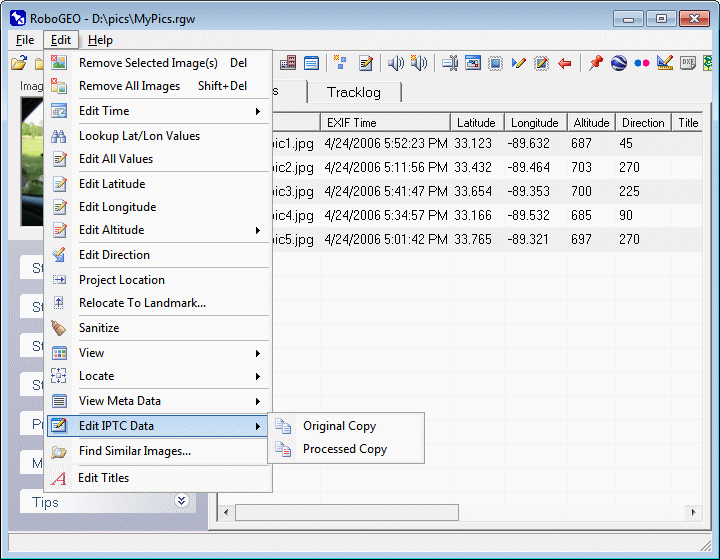Click the horizontal scrollbar thumb
The image size is (720, 560).
(x=347, y=512)
